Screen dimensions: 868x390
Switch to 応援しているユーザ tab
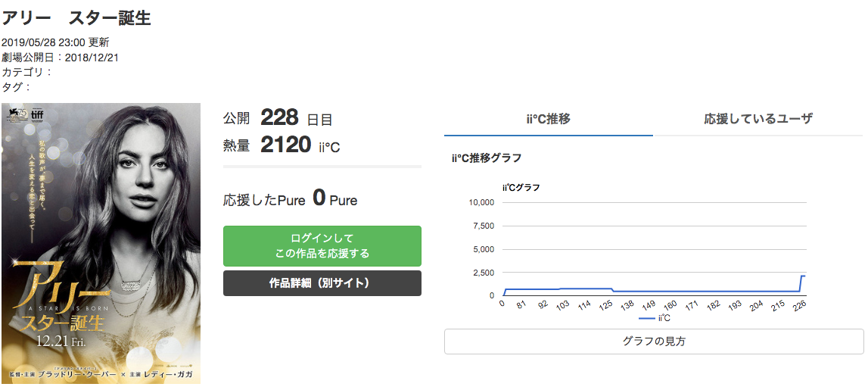(x=758, y=119)
